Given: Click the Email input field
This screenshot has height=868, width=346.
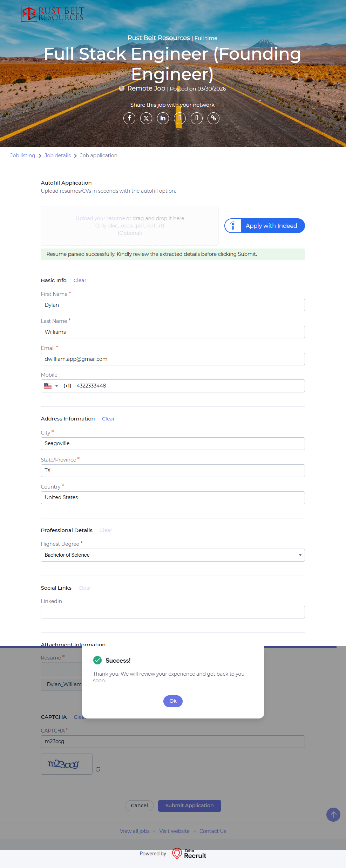Looking at the screenshot, I should [172, 359].
